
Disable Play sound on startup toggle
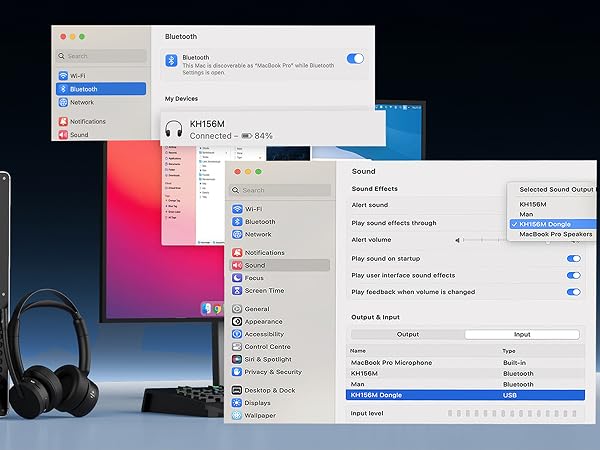tap(574, 259)
